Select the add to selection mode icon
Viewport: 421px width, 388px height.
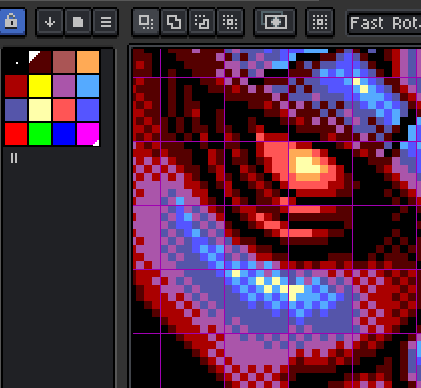(174, 22)
